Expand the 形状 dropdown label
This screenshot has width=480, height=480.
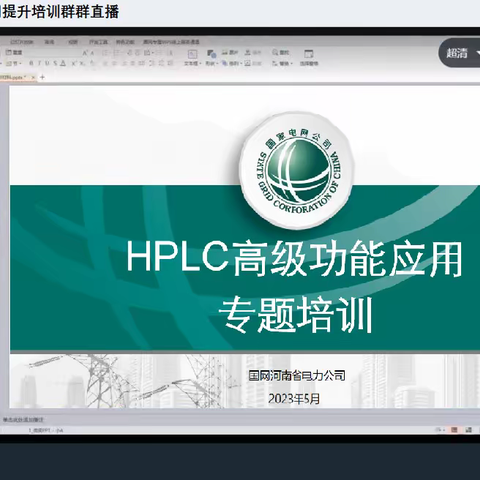[x=212, y=64]
